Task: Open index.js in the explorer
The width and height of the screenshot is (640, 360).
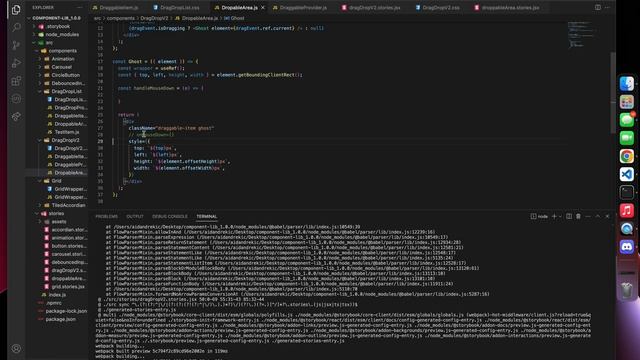Action: [x=57, y=295]
